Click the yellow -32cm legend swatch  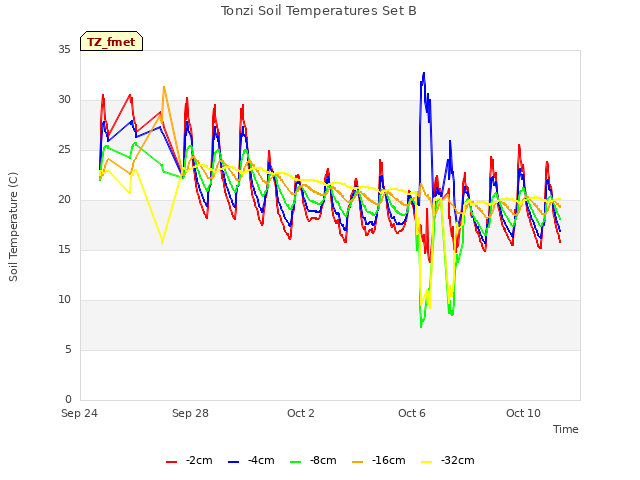(426, 462)
